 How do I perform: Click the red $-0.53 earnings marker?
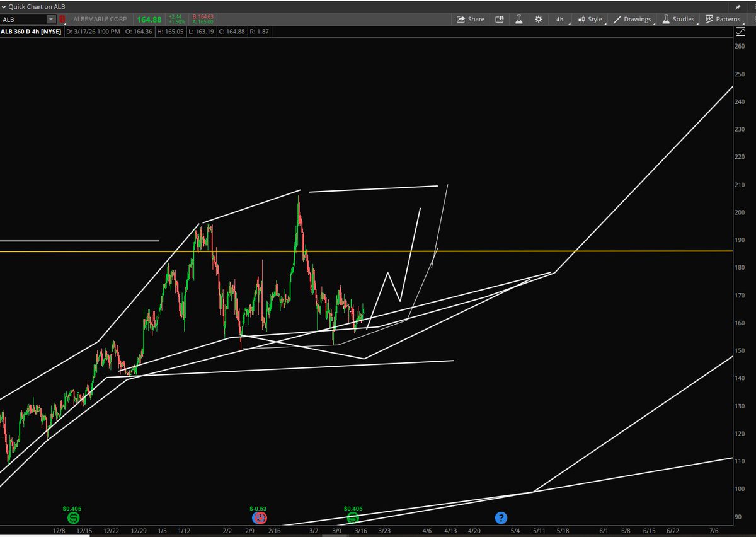[259, 517]
